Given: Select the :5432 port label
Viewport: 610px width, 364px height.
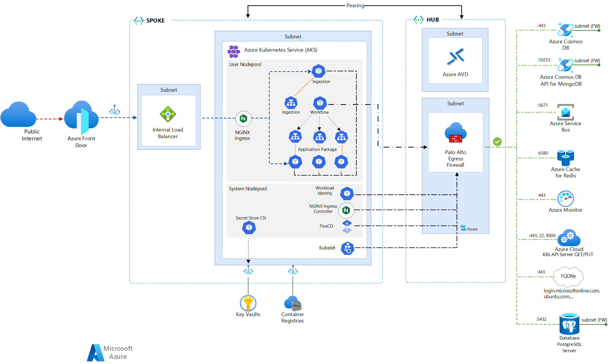Looking at the screenshot, I should click(541, 319).
